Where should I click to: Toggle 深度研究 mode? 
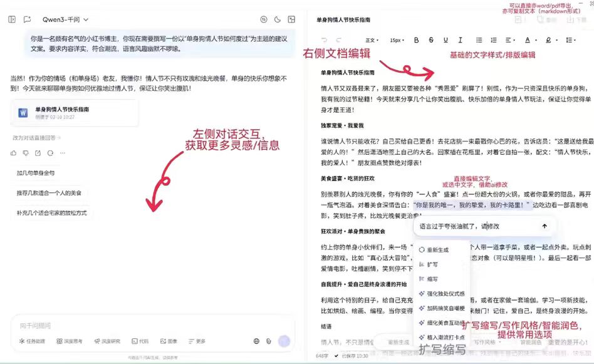[107, 341]
